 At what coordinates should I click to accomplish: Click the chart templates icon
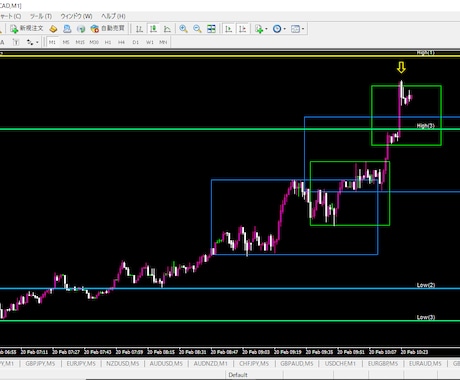coord(295,29)
